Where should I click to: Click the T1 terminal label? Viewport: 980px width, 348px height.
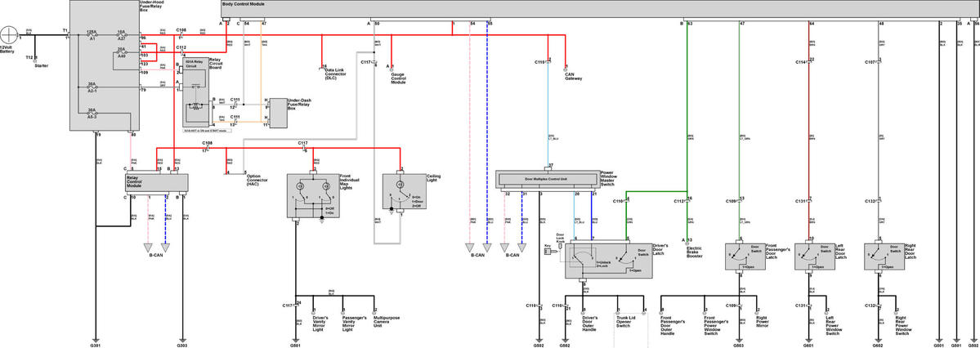65,30
